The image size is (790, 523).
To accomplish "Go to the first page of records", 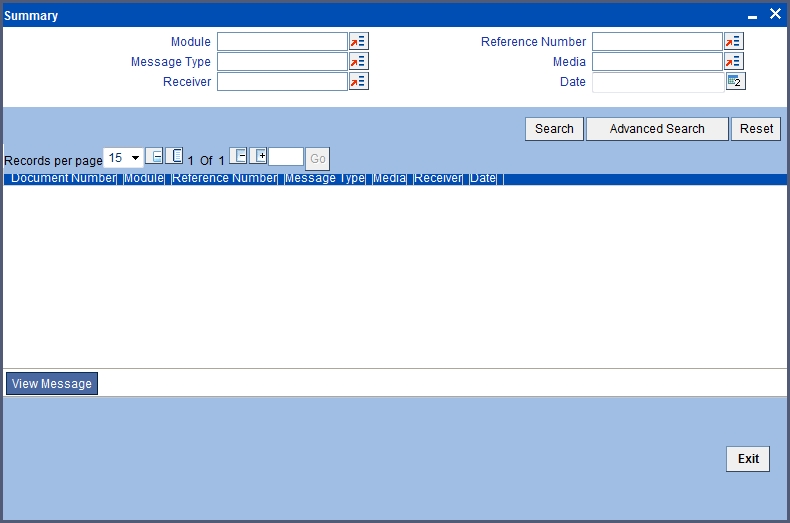I will tap(154, 156).
